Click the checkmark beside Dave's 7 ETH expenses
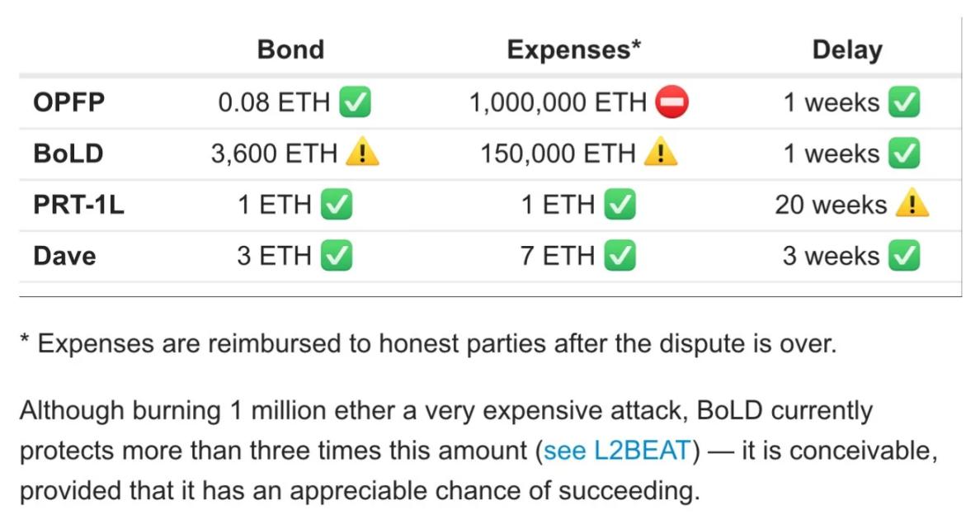Screen dimensions: 980x529 coord(620,256)
